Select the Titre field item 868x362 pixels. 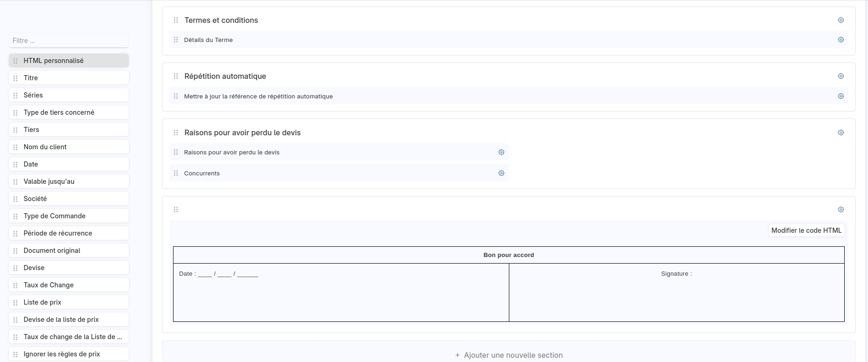pos(69,78)
